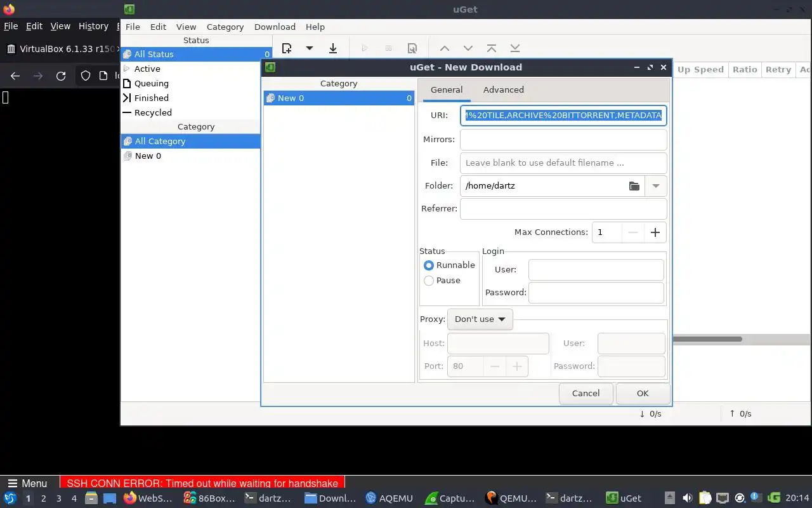812x508 pixels.
Task: Open the taskbar Menu button
Action: 27,483
